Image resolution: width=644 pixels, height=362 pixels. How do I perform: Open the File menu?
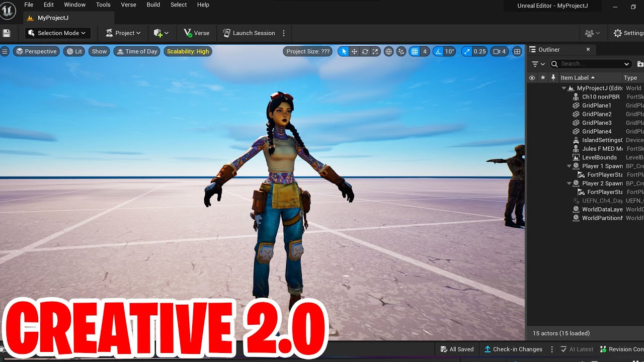click(x=29, y=5)
